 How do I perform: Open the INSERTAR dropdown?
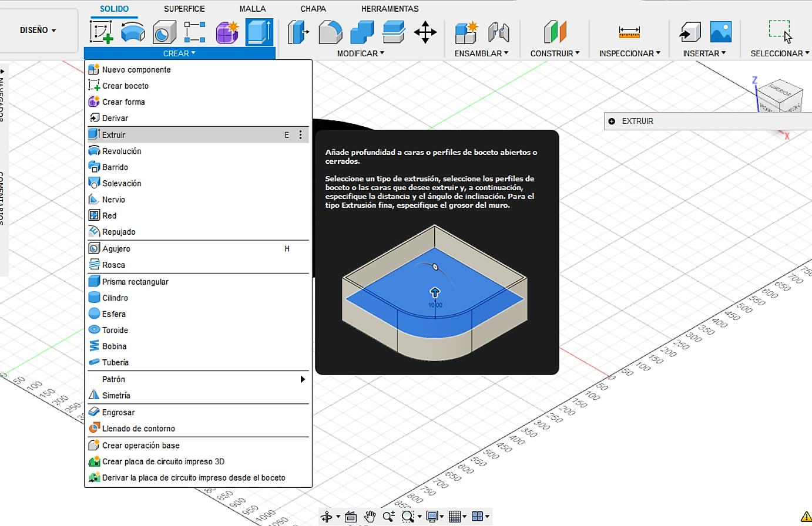coord(704,53)
